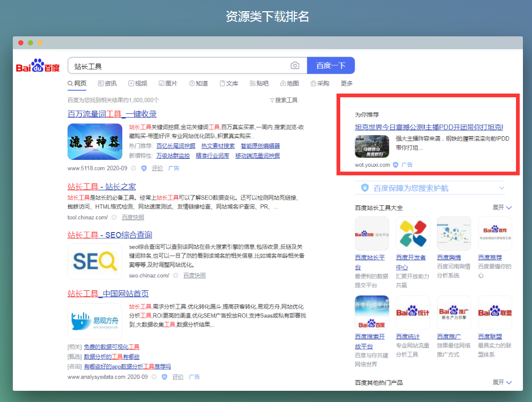The height and width of the screenshot is (402, 532).
Task: Switch to the 地图 tab
Action: pyautogui.click(x=290, y=83)
